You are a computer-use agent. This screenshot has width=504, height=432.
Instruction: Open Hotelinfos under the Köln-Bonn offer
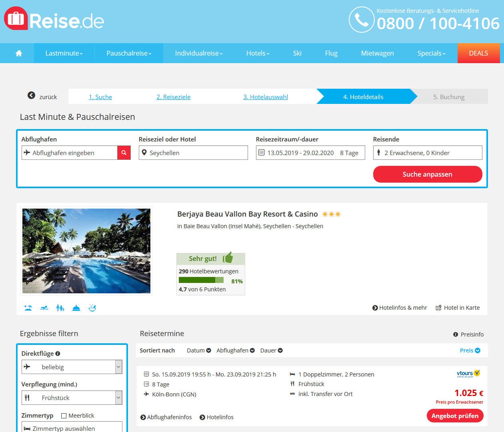216,417
